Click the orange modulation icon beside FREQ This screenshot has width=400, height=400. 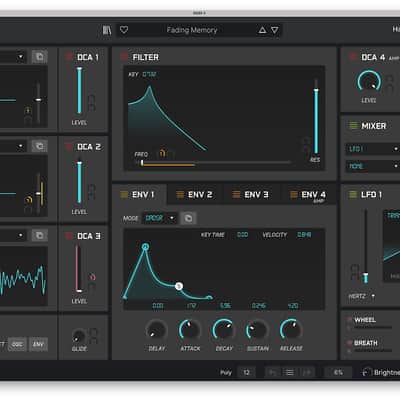point(162,153)
